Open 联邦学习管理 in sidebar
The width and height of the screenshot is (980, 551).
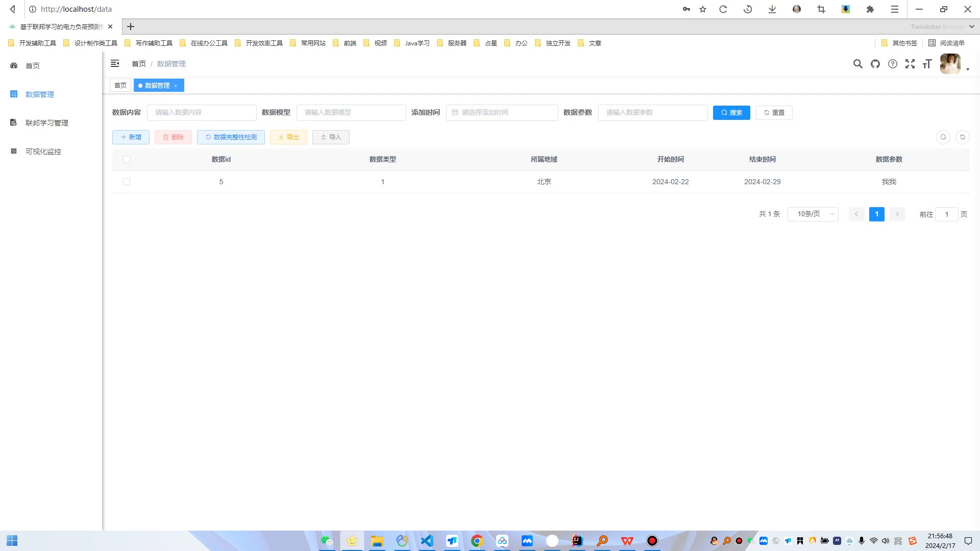click(x=46, y=123)
